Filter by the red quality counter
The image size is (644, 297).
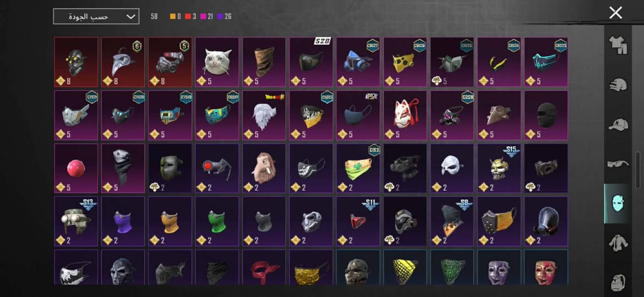pyautogui.click(x=190, y=17)
